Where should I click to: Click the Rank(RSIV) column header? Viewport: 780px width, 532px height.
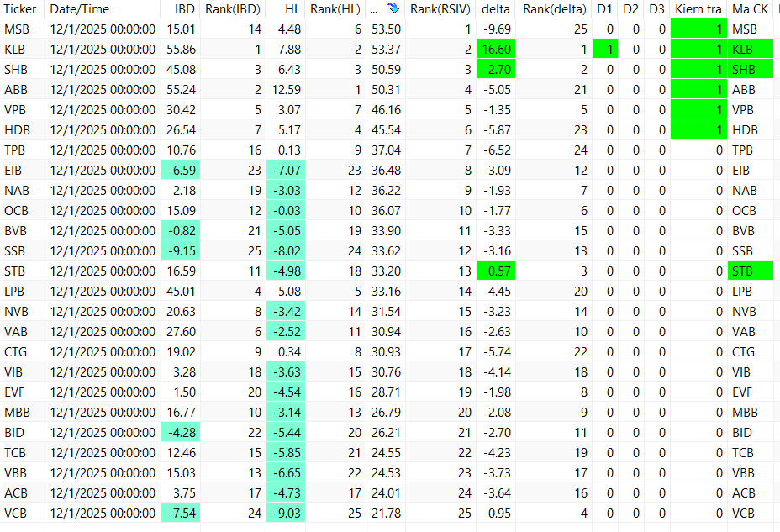(x=440, y=9)
